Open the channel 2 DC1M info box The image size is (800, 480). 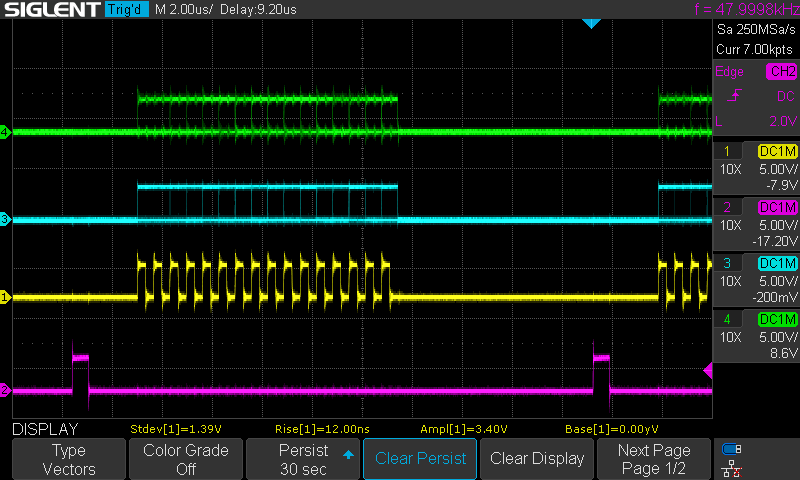[756, 224]
